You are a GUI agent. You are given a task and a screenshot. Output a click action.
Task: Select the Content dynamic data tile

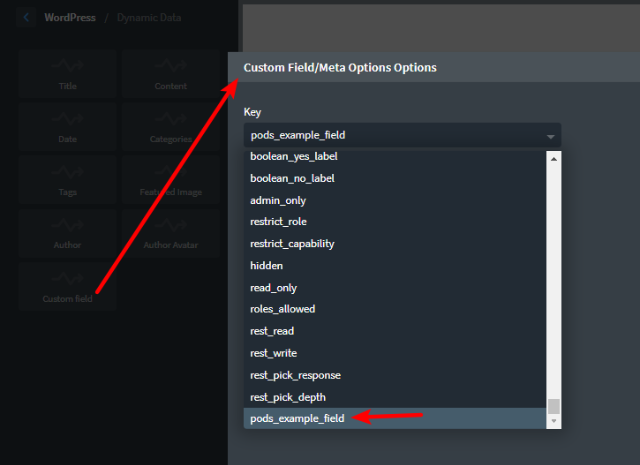click(171, 73)
